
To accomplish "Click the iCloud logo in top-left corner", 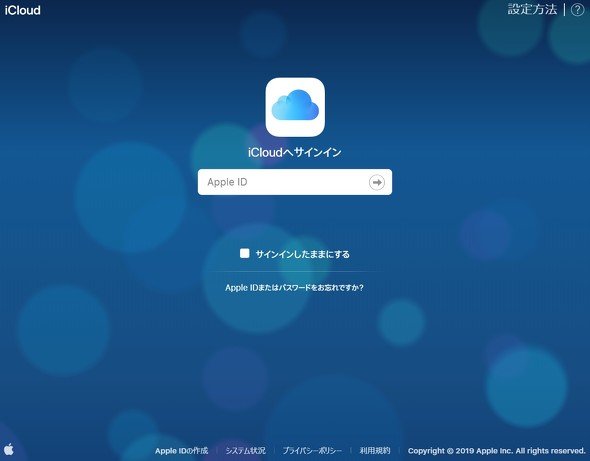I will pos(23,10).
